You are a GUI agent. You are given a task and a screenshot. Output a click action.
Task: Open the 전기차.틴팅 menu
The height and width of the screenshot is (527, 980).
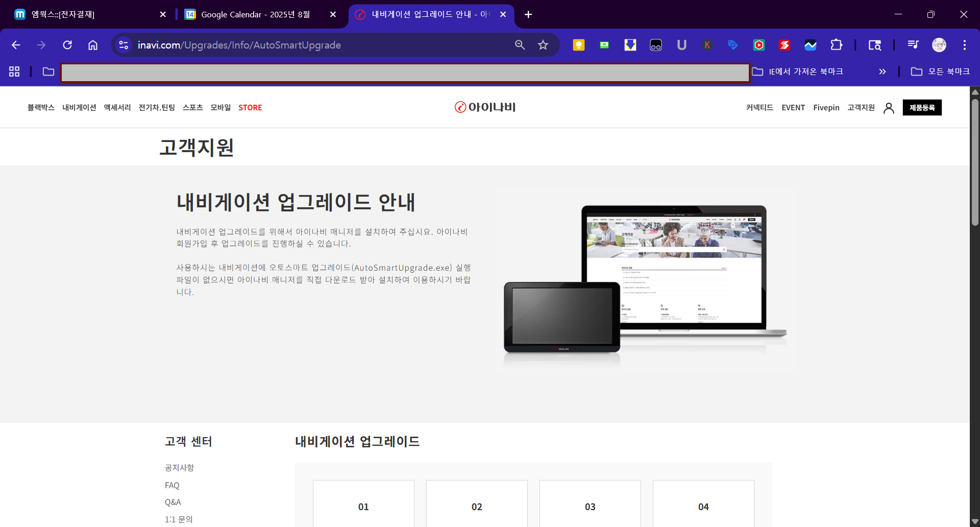click(x=157, y=107)
